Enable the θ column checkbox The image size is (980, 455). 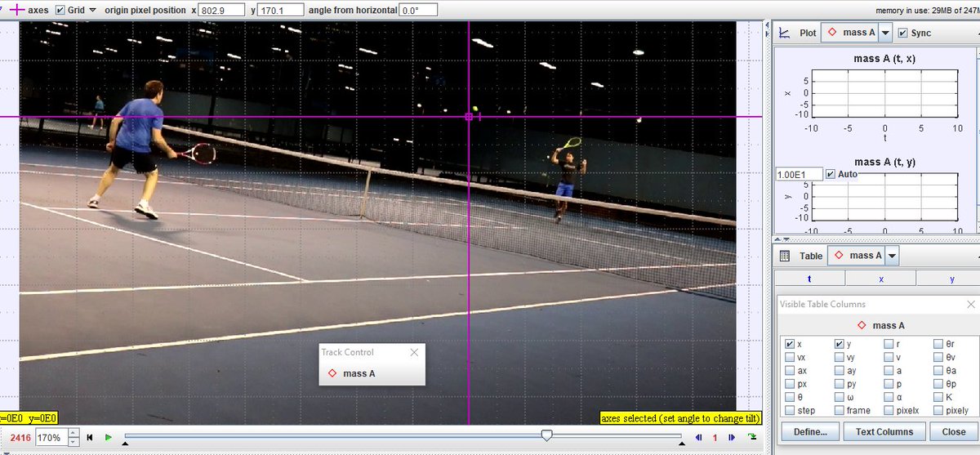point(789,397)
